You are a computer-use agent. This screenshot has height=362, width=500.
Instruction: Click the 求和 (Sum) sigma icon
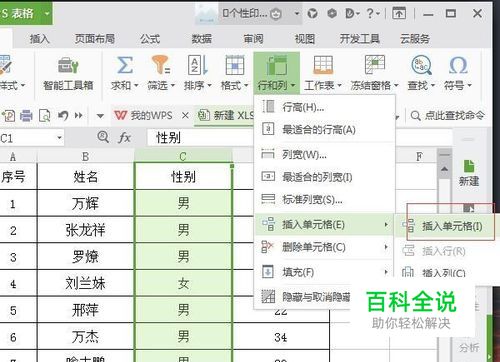125,65
